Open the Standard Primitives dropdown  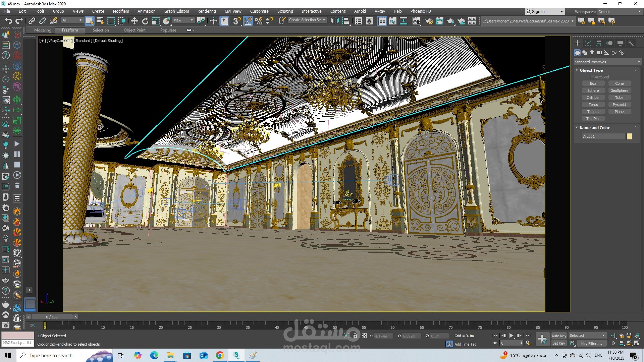pyautogui.click(x=607, y=62)
